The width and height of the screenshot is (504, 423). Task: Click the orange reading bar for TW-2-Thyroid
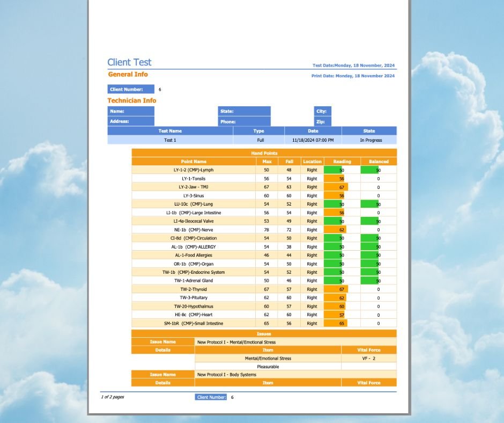point(336,289)
